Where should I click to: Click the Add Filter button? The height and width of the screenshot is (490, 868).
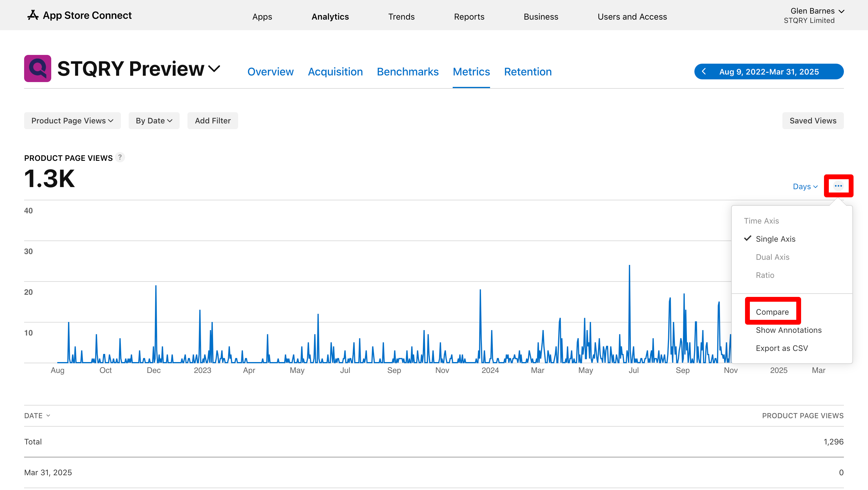coord(212,121)
